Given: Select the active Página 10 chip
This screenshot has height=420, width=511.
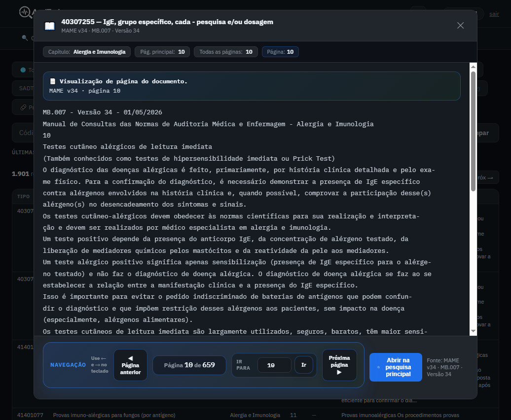Looking at the screenshot, I should [x=280, y=52].
